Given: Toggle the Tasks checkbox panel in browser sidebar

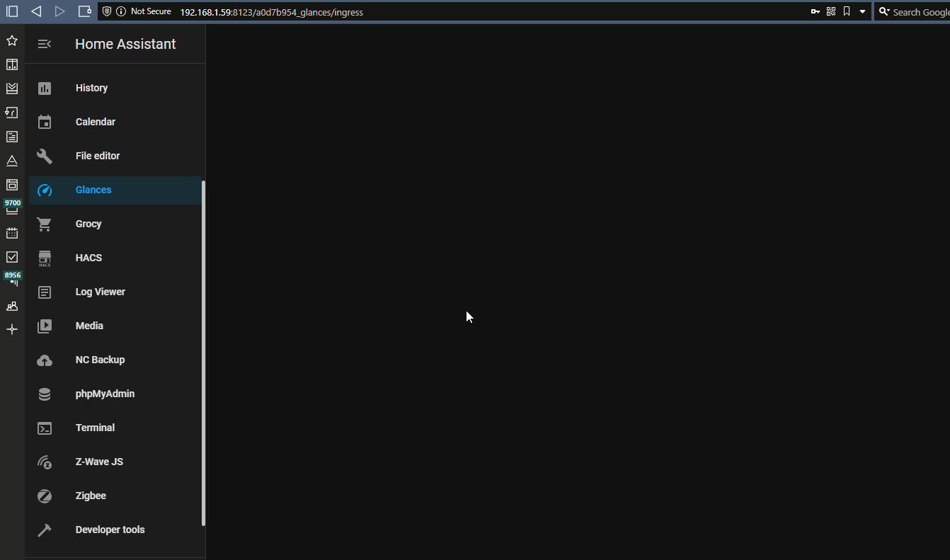Looking at the screenshot, I should pyautogui.click(x=11, y=257).
